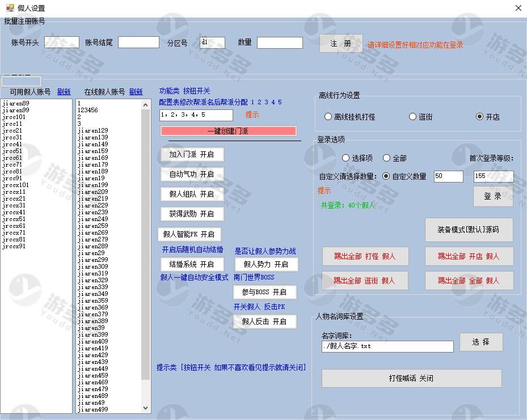
Task: Close the 假人设置 window
Action: (518, 8)
